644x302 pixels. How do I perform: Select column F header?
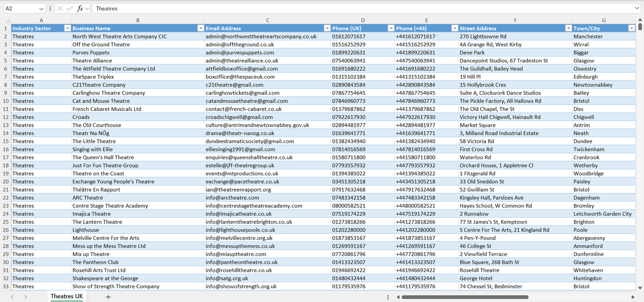515,20
